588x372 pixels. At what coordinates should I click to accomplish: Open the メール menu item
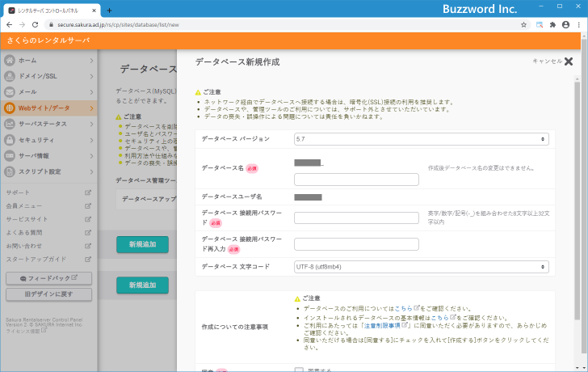pos(48,92)
